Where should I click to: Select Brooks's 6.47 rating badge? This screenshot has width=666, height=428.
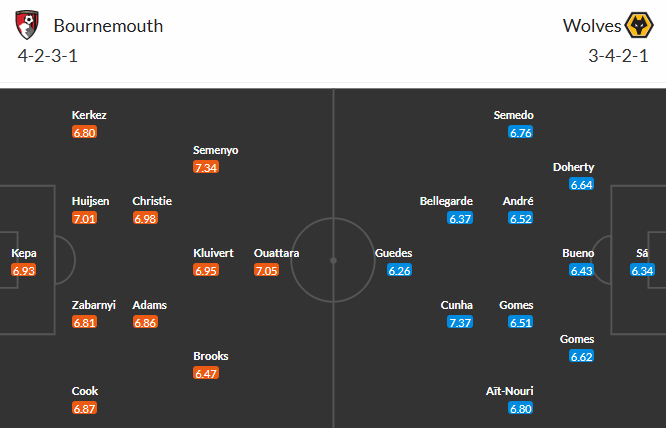[206, 373]
